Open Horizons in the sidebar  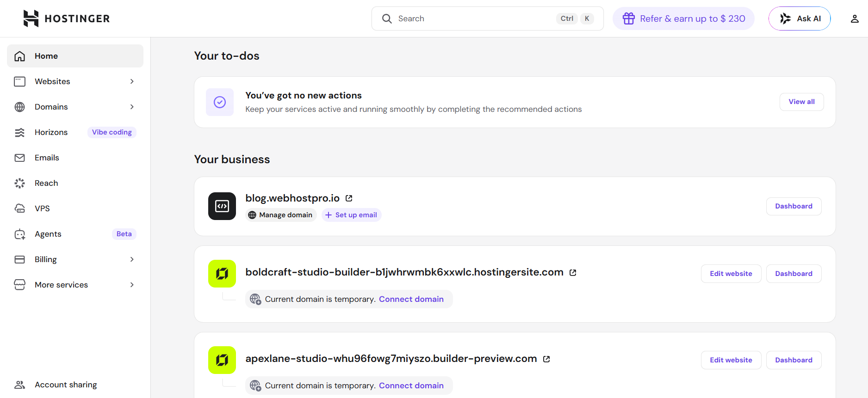pyautogui.click(x=75, y=132)
